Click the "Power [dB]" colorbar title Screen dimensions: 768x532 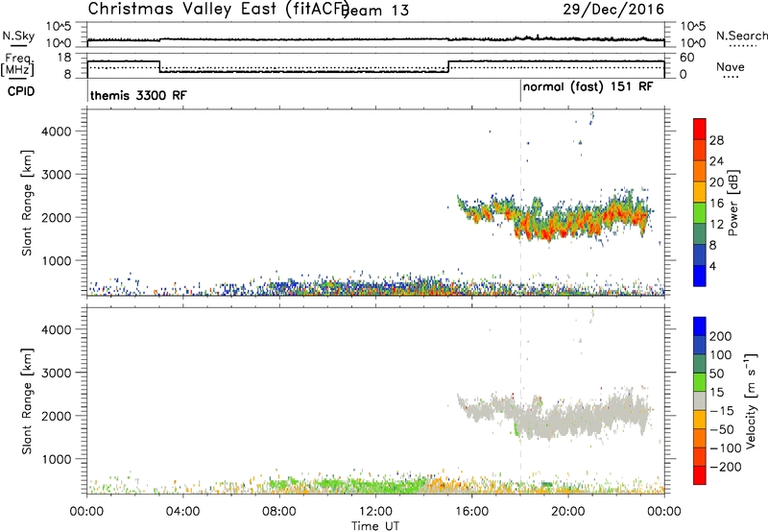[732, 203]
